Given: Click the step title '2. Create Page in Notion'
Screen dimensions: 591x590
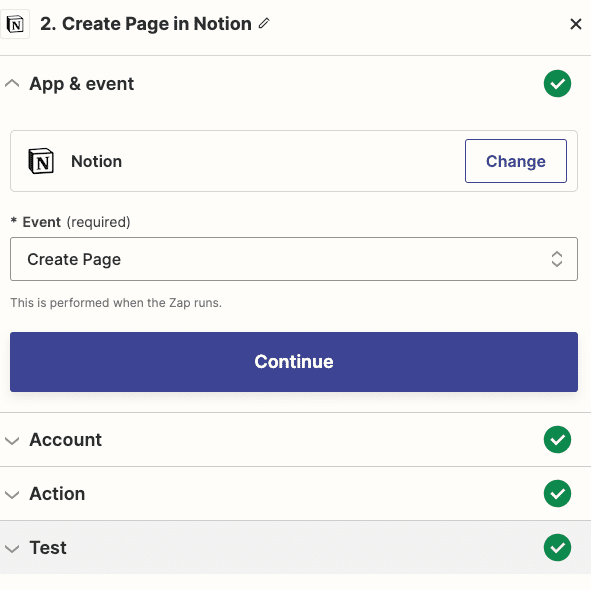Looking at the screenshot, I should tap(146, 24).
